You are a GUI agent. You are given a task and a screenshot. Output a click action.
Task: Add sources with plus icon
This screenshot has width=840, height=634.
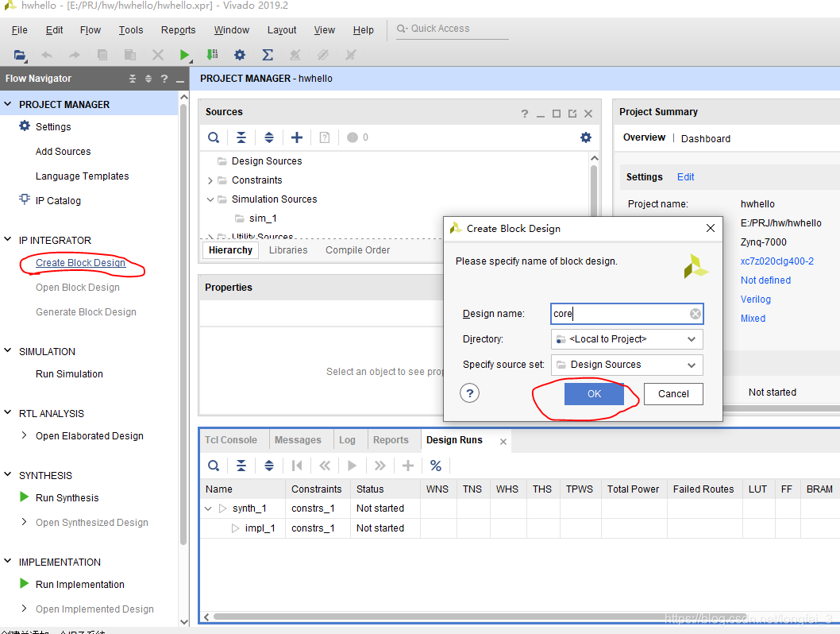[x=297, y=137]
